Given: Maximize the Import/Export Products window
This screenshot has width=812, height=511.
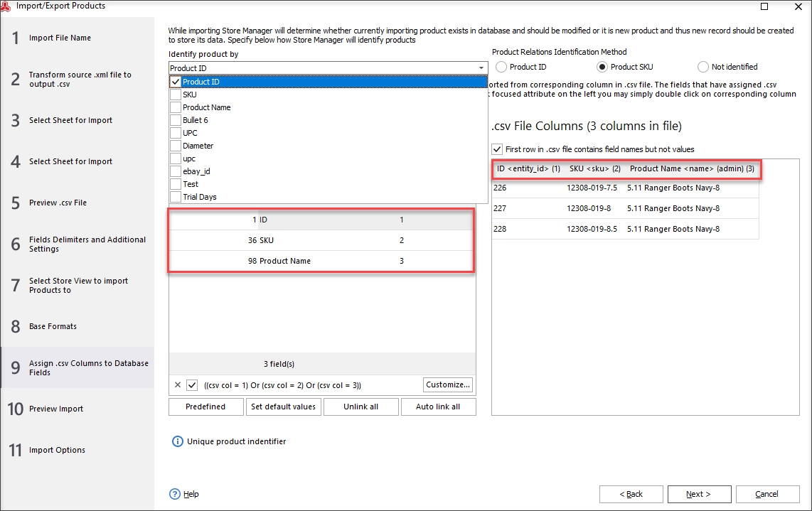Looking at the screenshot, I should [x=764, y=6].
